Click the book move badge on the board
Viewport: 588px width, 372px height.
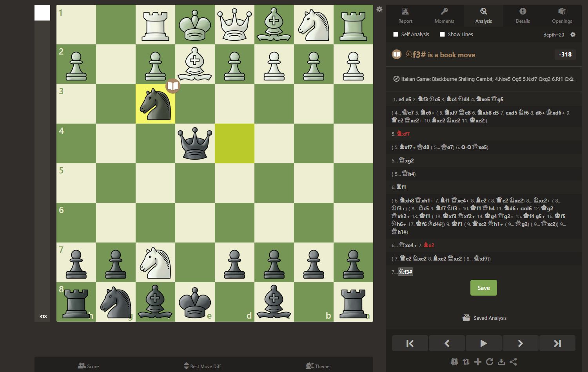(172, 86)
